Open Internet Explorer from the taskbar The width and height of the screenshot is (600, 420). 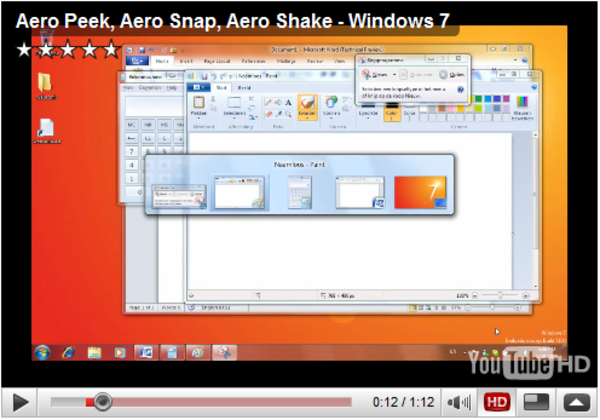[x=68, y=353]
